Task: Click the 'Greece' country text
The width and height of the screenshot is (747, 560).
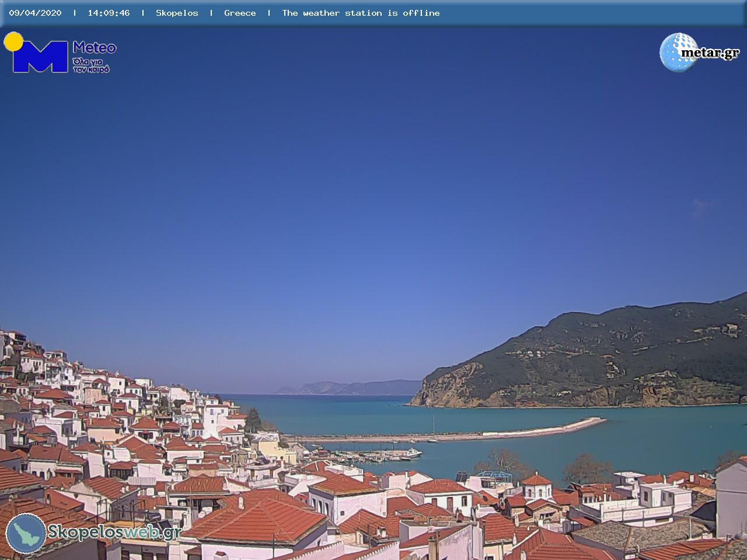Action: 240,13
